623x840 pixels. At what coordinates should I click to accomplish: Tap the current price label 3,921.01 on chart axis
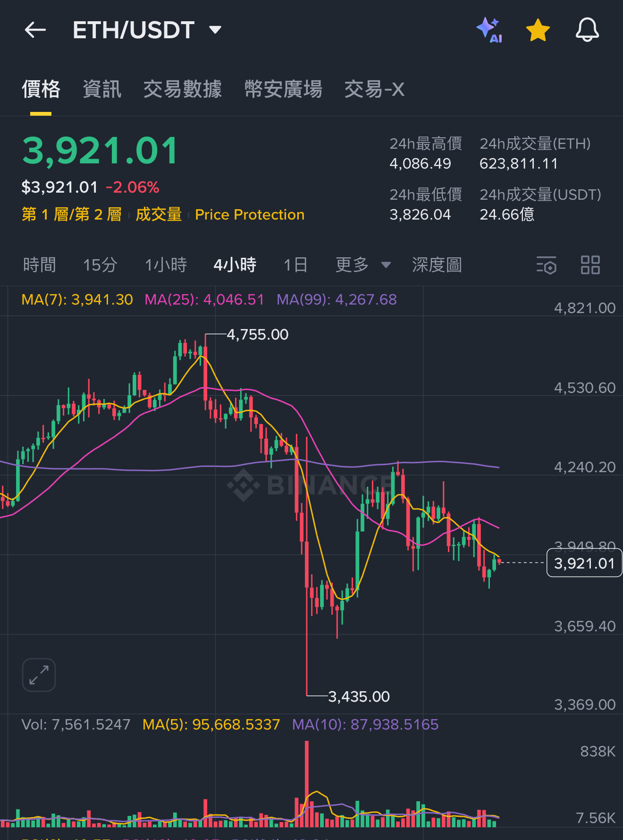(x=584, y=563)
